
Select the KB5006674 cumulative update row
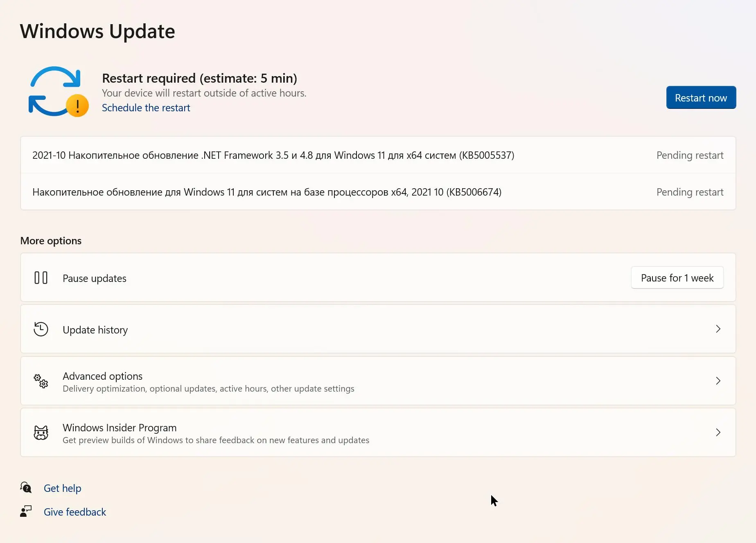378,192
